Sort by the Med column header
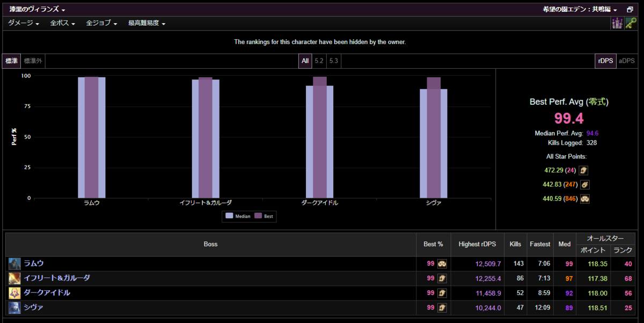Viewport: 644px width, 323px height. 565,244
